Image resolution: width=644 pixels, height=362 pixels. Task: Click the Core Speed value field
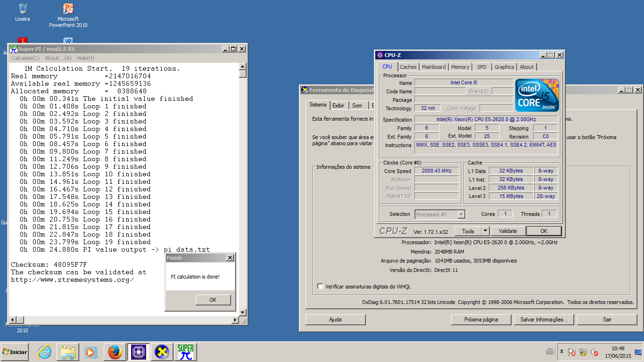pyautogui.click(x=437, y=171)
